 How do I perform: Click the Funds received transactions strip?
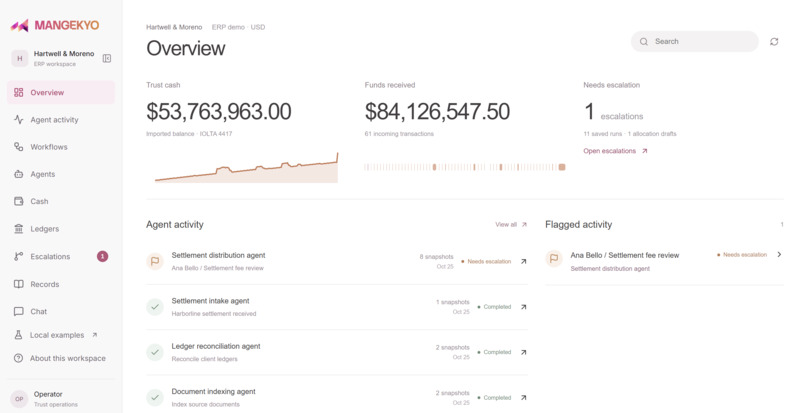point(465,167)
